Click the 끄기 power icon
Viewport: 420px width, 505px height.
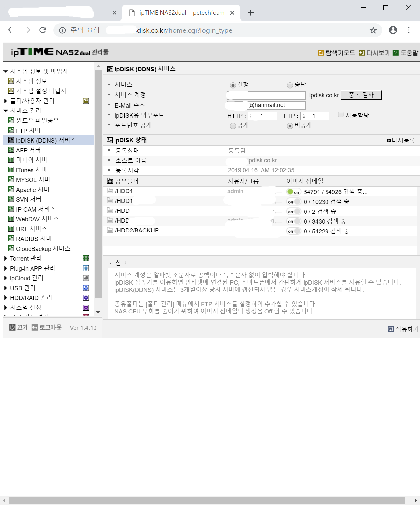(12, 327)
